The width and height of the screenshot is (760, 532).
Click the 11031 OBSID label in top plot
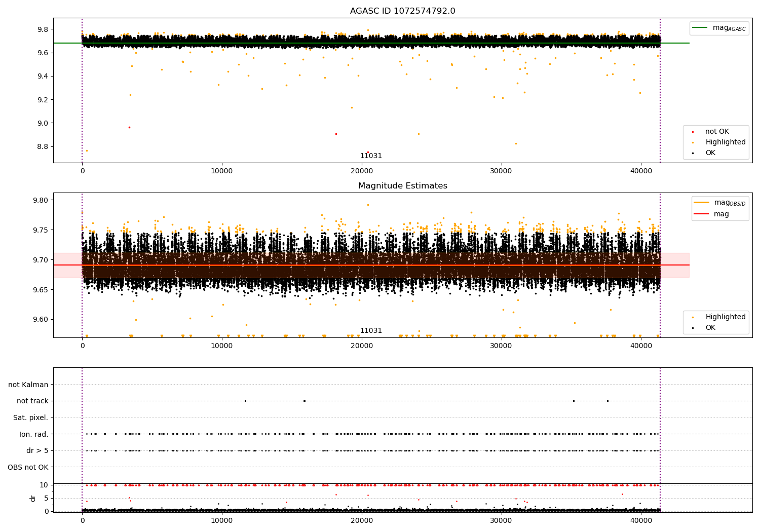[371, 156]
